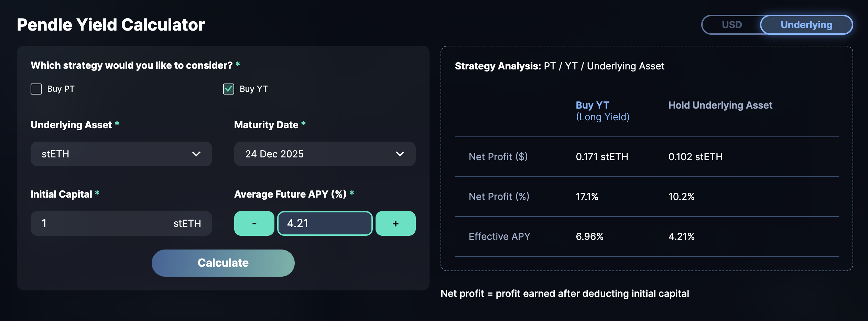
Task: Click the 6.96% Effective APY value
Action: [589, 236]
